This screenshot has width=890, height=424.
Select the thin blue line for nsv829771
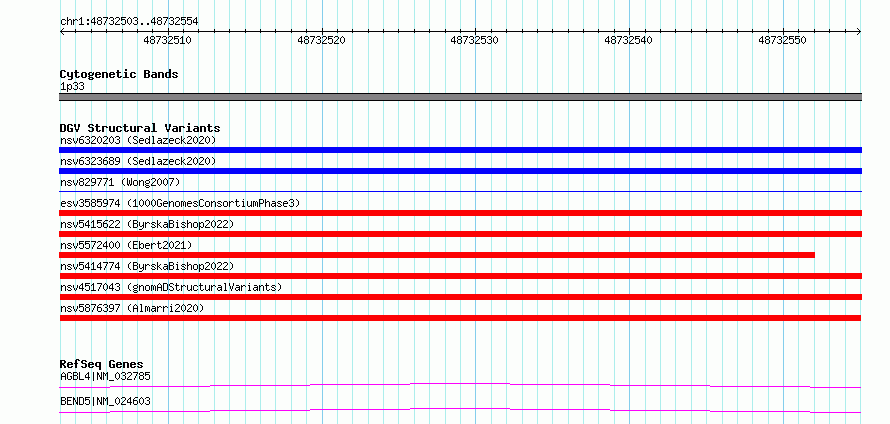pyautogui.click(x=460, y=192)
